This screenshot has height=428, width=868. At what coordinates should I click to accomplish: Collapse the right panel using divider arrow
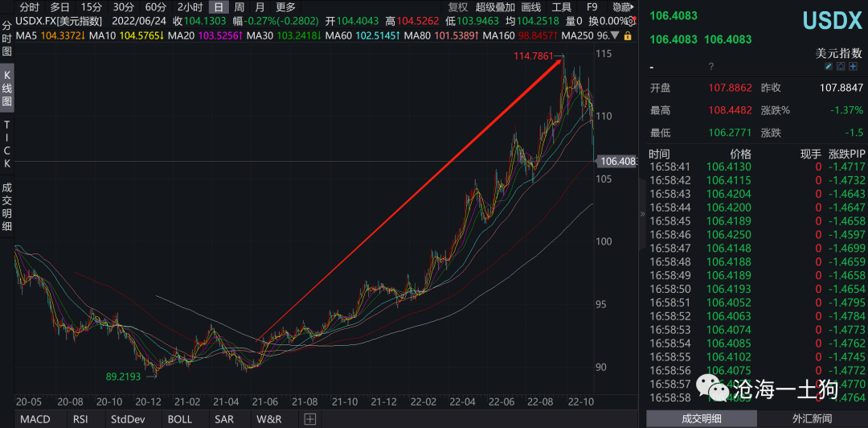pyautogui.click(x=641, y=214)
